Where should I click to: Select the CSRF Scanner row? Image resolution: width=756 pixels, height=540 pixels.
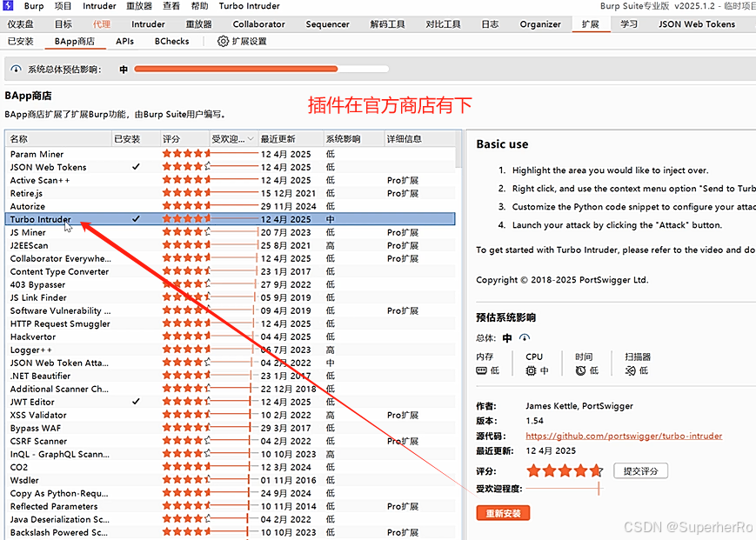[230, 441]
